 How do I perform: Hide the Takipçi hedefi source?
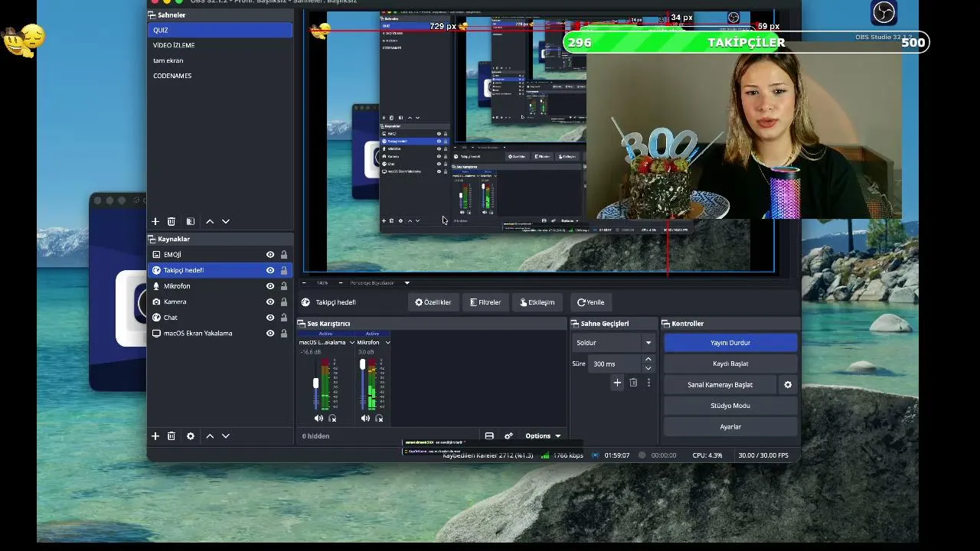point(270,270)
